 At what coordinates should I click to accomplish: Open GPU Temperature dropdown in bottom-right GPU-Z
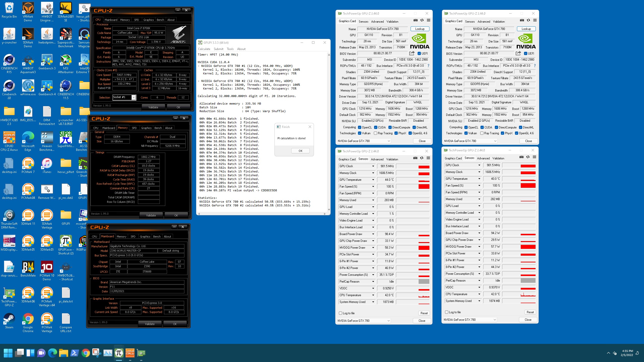479,179
